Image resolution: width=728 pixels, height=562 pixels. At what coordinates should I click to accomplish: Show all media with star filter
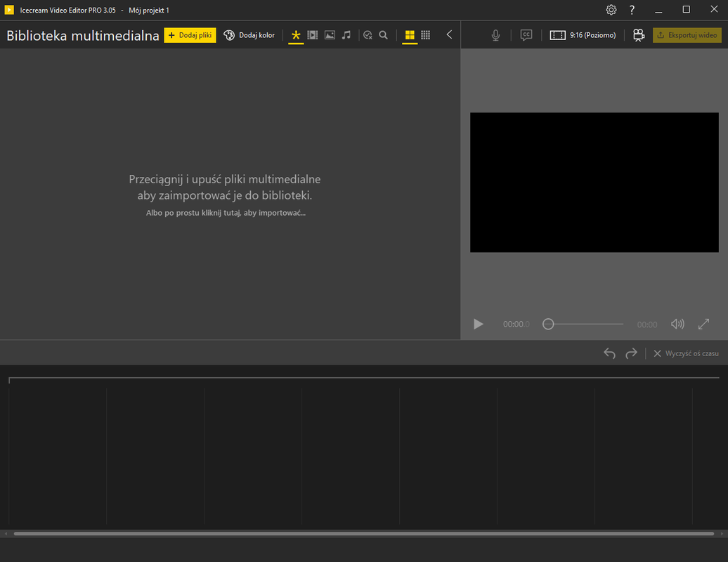[x=296, y=35]
